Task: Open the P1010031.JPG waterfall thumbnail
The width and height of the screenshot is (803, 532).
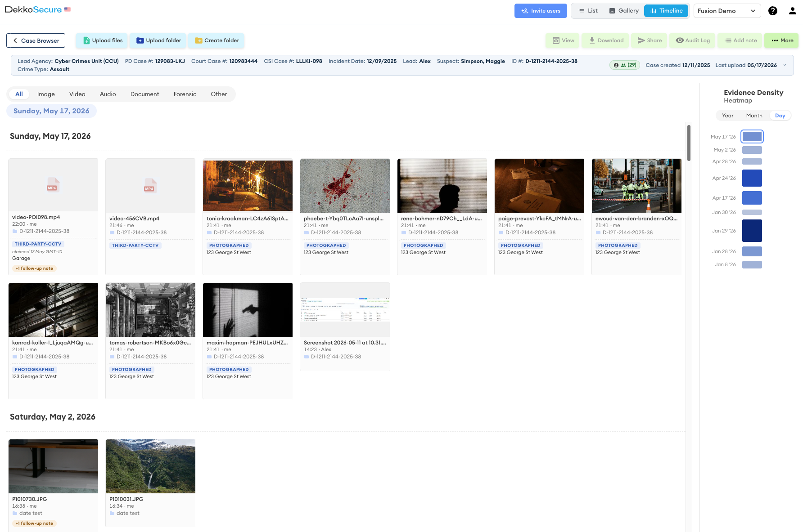Action: pyautogui.click(x=150, y=466)
